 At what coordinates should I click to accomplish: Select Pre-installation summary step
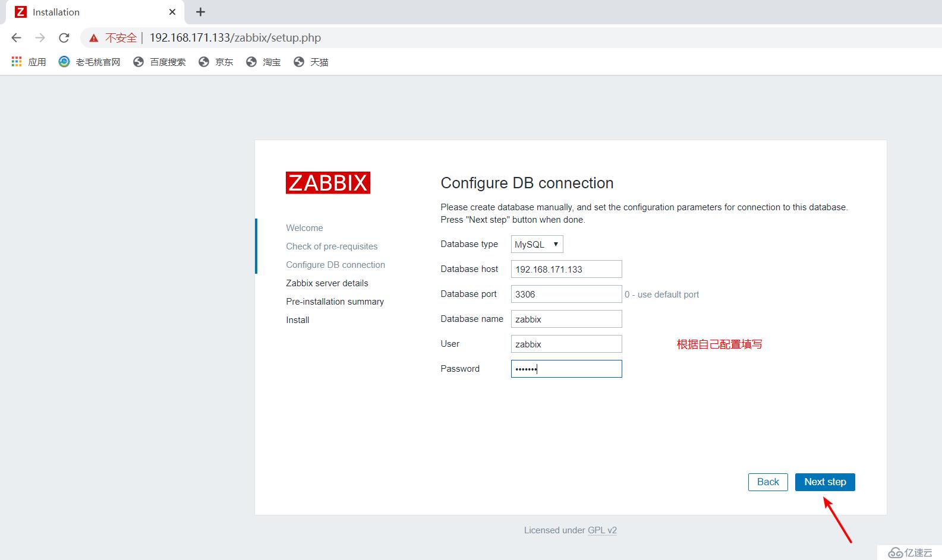[335, 302]
